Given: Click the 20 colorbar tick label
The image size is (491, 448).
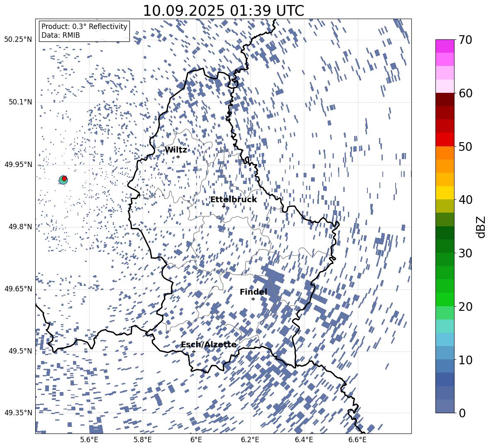Looking at the screenshot, I should click(x=465, y=306).
